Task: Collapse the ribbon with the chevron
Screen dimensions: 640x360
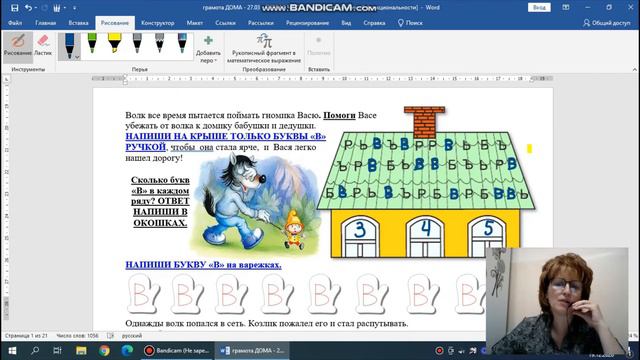Action: (x=635, y=69)
